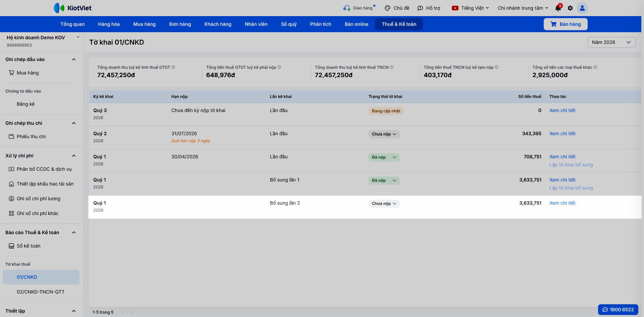The height and width of the screenshot is (317, 644).
Task: Open the Năm 2026 year dropdown
Action: click(611, 42)
